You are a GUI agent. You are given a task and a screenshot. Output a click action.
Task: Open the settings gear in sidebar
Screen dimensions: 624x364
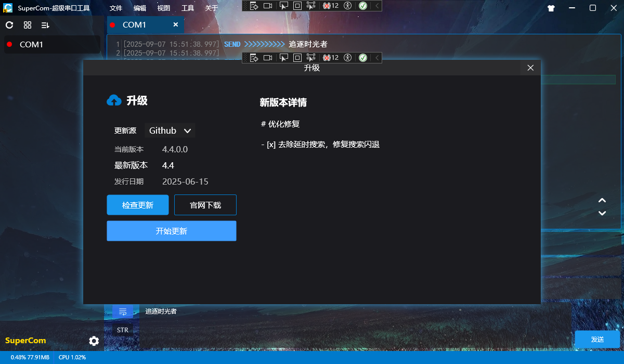tap(94, 341)
